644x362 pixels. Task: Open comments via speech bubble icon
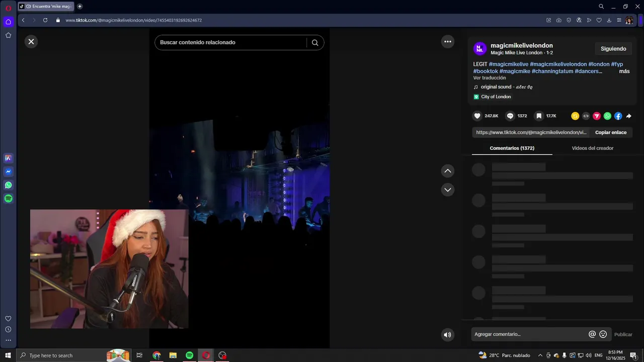click(x=510, y=116)
